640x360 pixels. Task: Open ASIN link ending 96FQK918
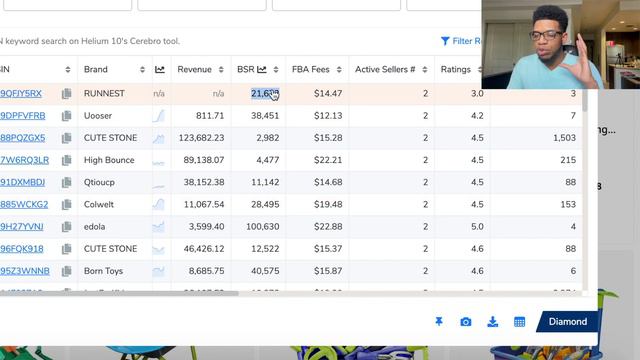[x=22, y=249]
